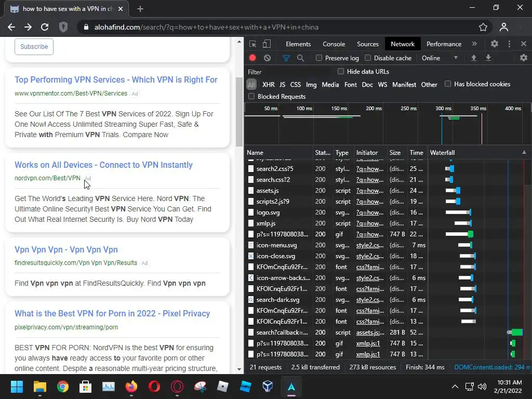The image size is (532, 399).
Task: Switch to the Sources tab
Action: tap(367, 44)
